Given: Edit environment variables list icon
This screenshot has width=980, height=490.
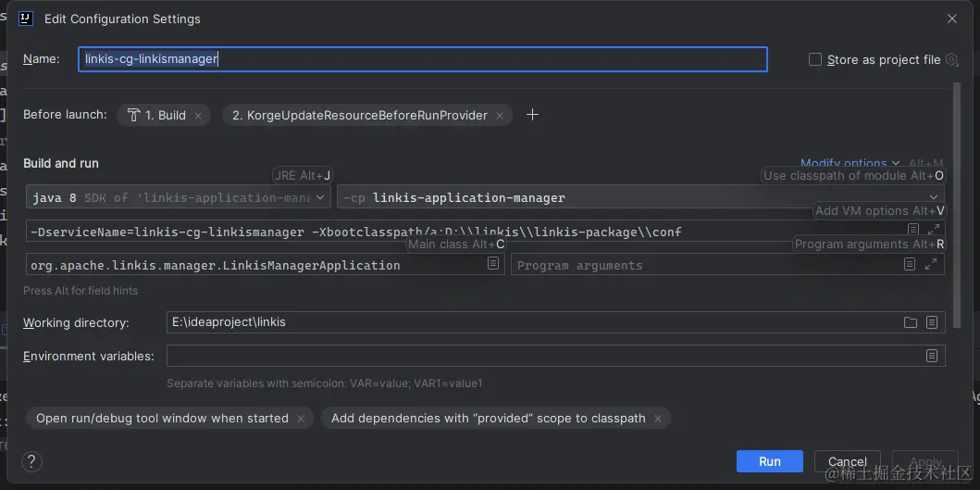Looking at the screenshot, I should (931, 356).
